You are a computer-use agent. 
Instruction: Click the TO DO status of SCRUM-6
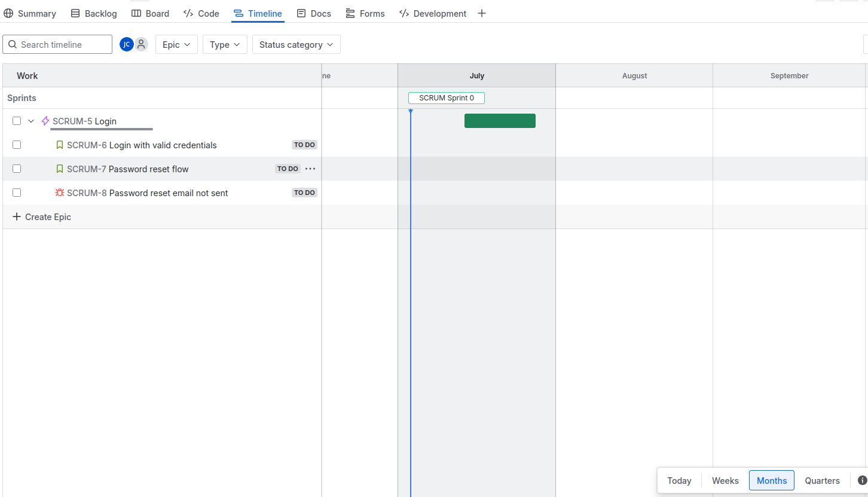(x=304, y=145)
